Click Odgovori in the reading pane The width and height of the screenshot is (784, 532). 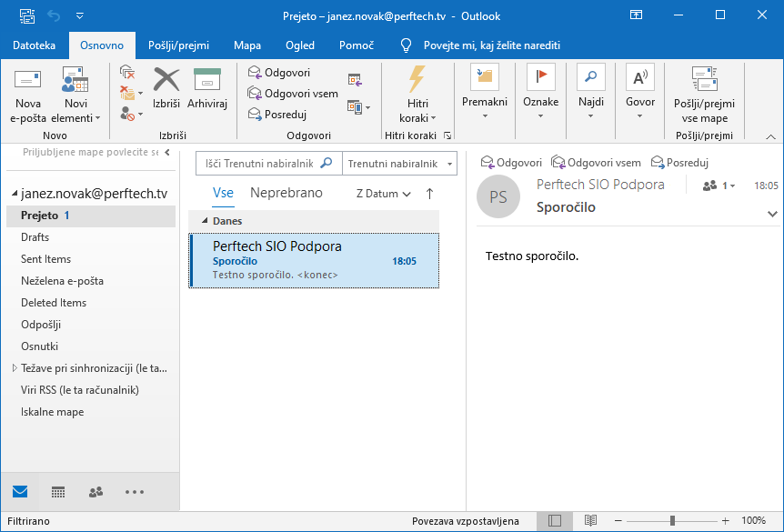[x=511, y=163]
